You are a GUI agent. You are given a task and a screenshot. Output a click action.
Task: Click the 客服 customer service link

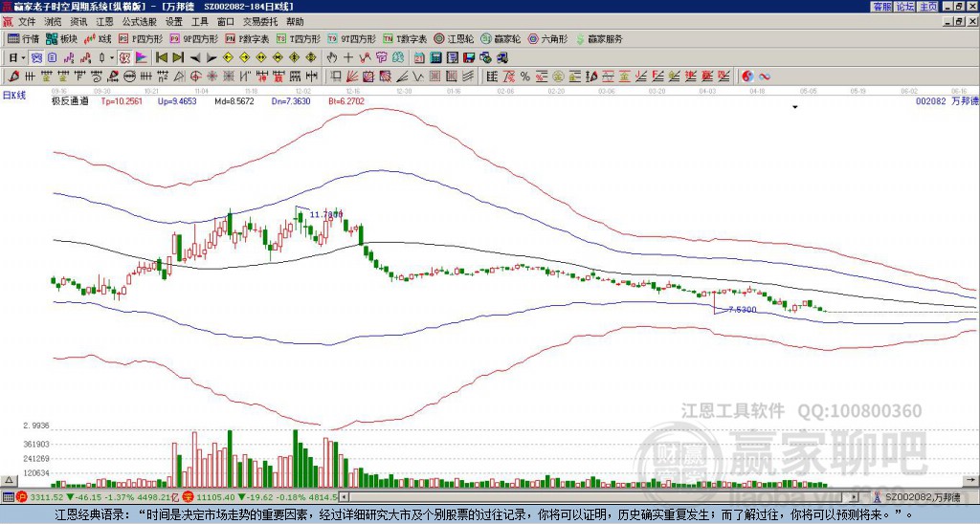(x=881, y=7)
